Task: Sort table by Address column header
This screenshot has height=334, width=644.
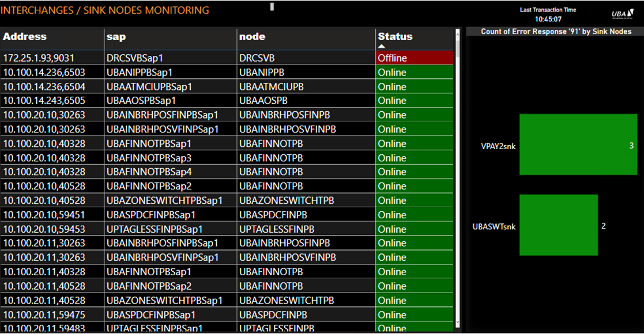Action: 25,37
